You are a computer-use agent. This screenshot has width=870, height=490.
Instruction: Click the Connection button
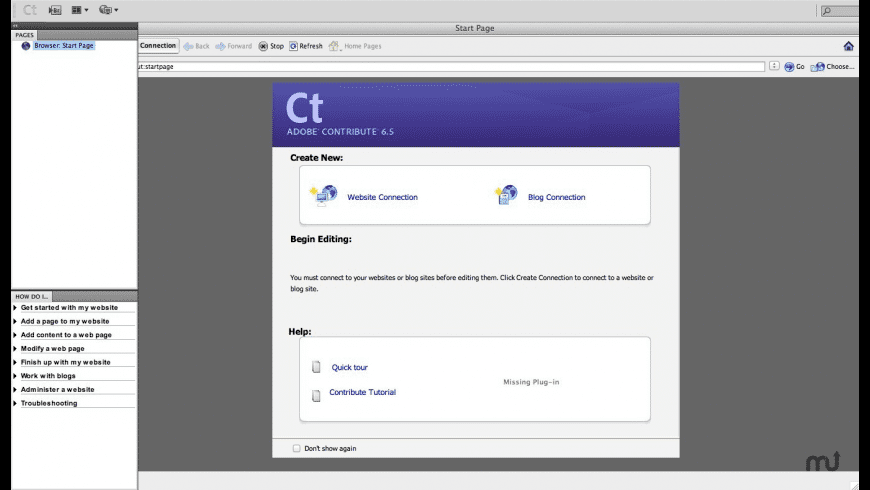[x=158, y=46]
